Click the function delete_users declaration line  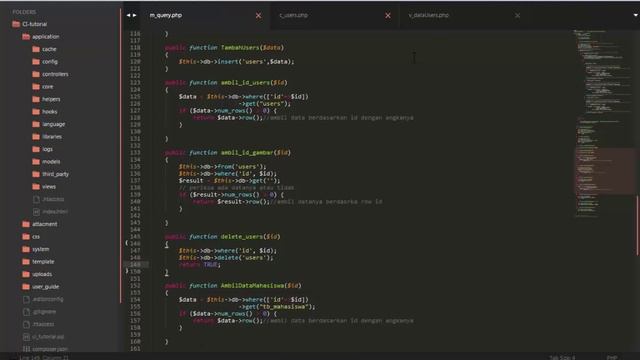pyautogui.click(x=223, y=237)
